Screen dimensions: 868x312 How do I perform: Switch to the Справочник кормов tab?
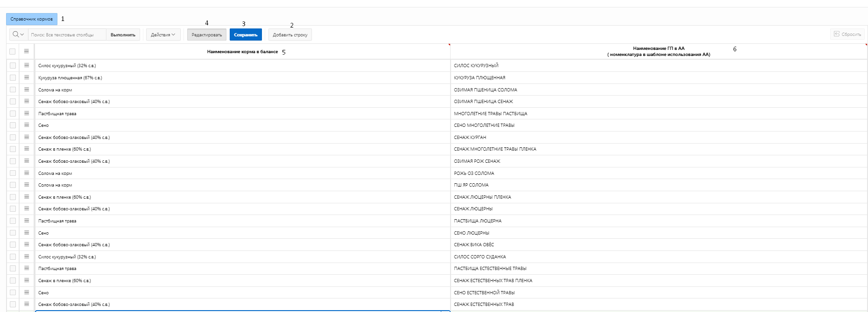point(32,19)
